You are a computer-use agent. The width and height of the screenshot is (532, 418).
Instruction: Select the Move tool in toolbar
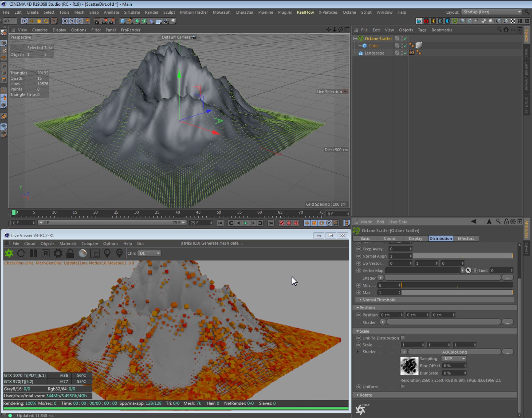32,21
